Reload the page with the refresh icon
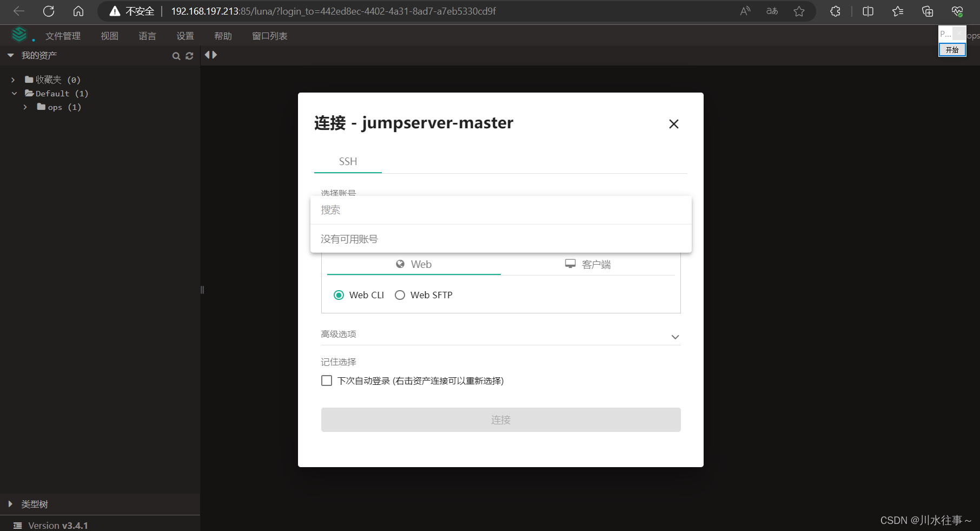This screenshot has width=980, height=531. [x=49, y=11]
